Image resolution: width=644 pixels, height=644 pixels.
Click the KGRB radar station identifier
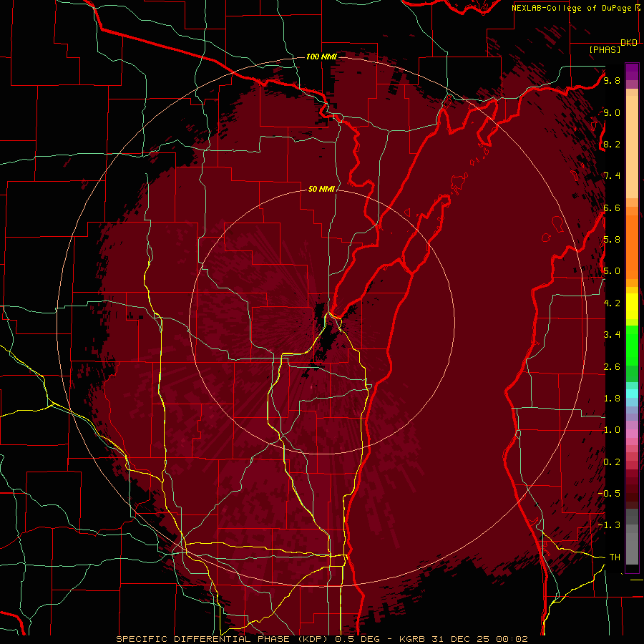coord(413,639)
